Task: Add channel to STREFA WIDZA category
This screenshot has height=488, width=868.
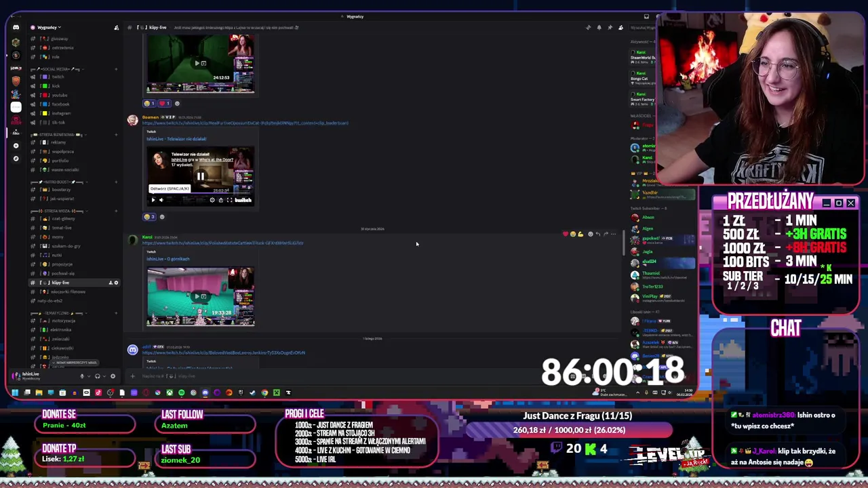Action: [x=116, y=211]
